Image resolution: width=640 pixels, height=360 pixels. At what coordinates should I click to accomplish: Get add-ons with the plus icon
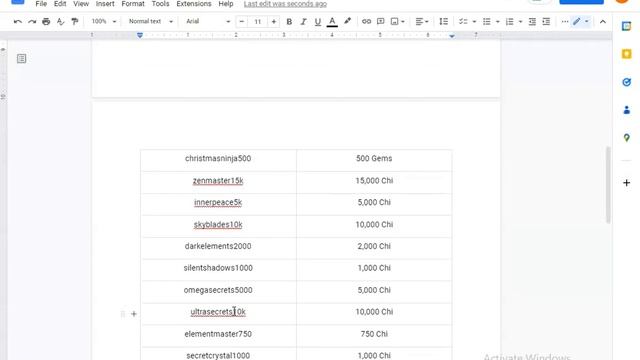[626, 182]
